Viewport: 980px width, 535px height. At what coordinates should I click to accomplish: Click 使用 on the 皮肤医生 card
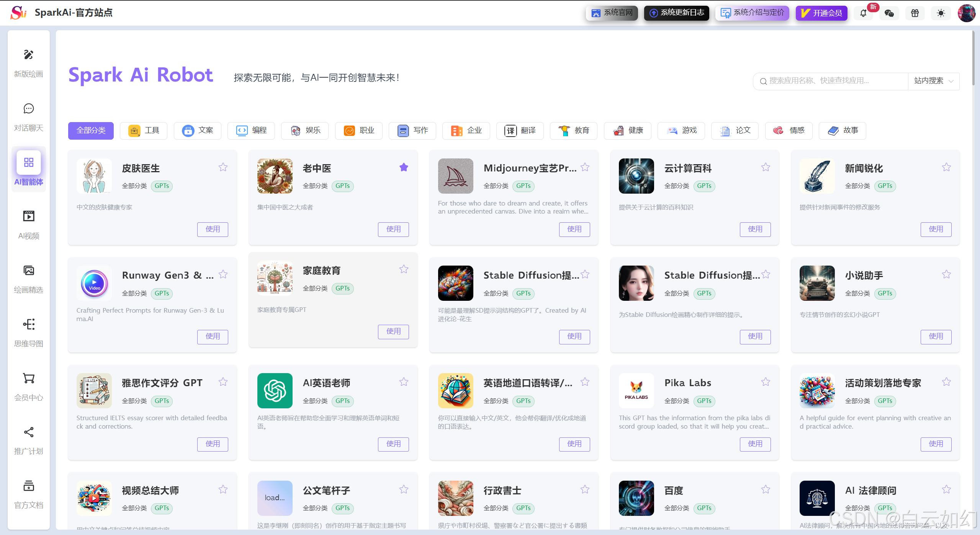[x=213, y=229]
